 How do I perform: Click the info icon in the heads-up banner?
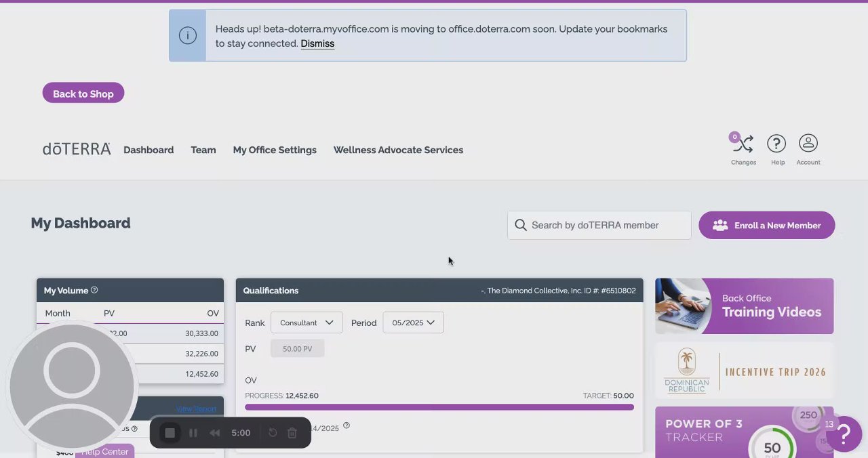pyautogui.click(x=188, y=35)
